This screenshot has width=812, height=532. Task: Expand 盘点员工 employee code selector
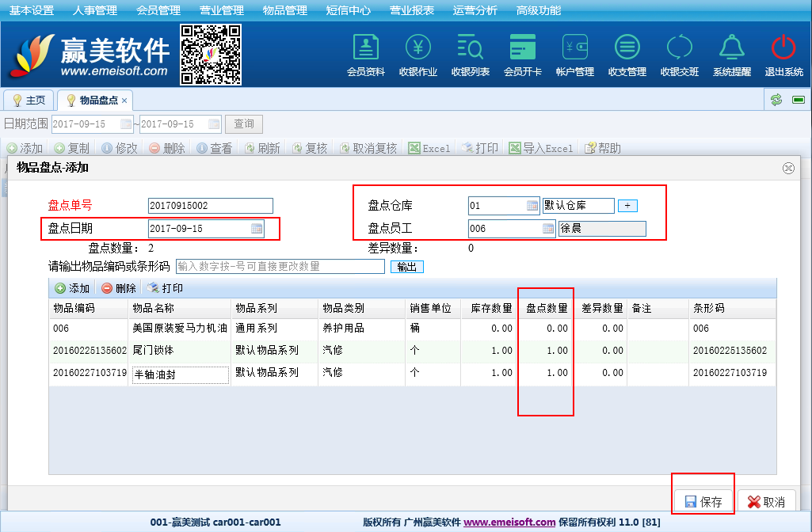548,229
